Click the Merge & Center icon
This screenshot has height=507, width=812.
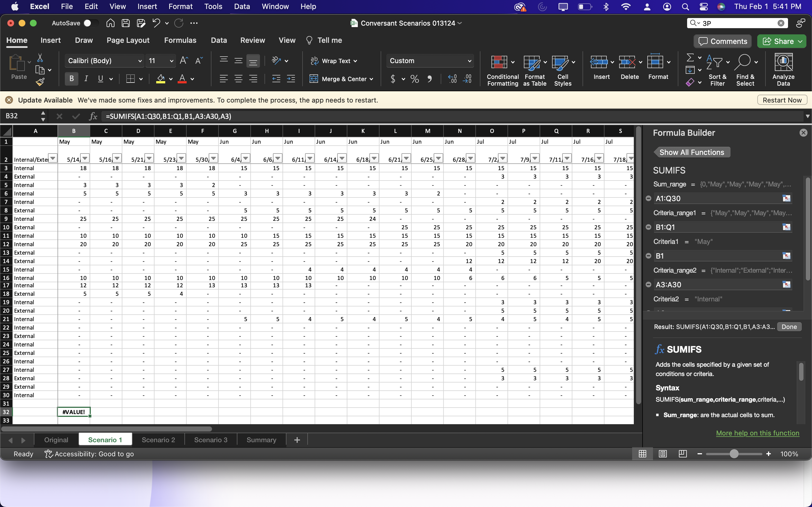coord(314,79)
